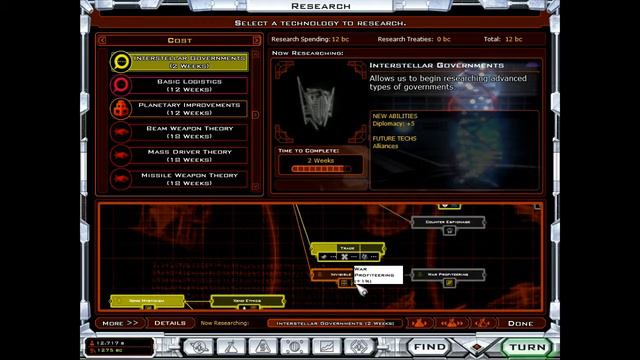Switch to next sort mode with right arrow near Cost
640x360 pixels.
pyautogui.click(x=256, y=40)
